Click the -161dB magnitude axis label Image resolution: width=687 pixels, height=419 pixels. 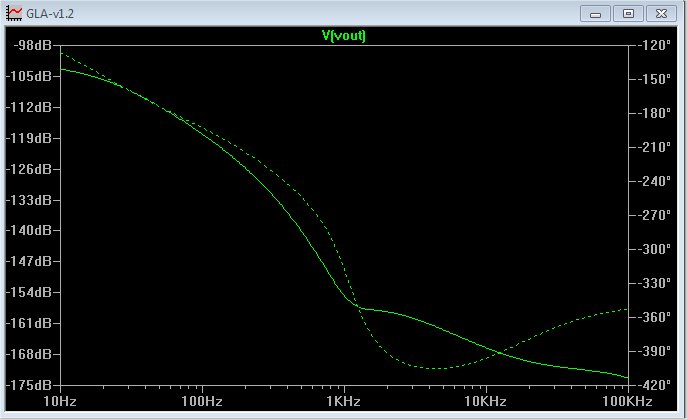click(28, 323)
